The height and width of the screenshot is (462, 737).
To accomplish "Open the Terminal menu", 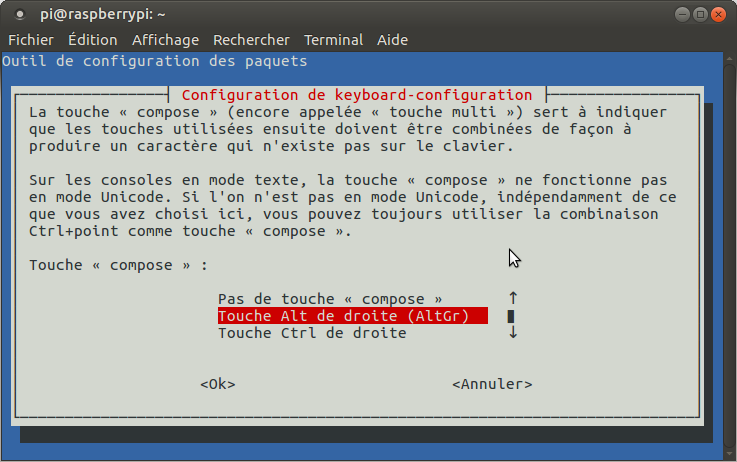I will click(x=333, y=40).
